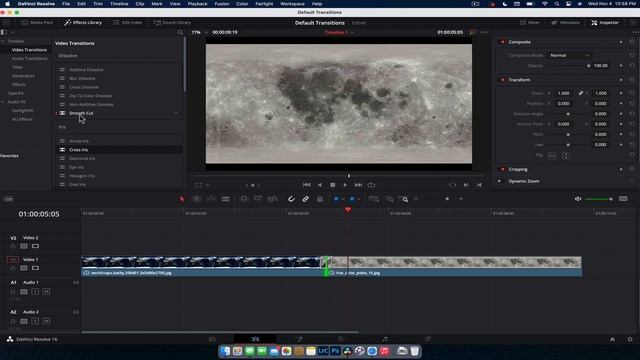Jump to last frame in viewer
The image size is (640, 360).
pos(358,185)
